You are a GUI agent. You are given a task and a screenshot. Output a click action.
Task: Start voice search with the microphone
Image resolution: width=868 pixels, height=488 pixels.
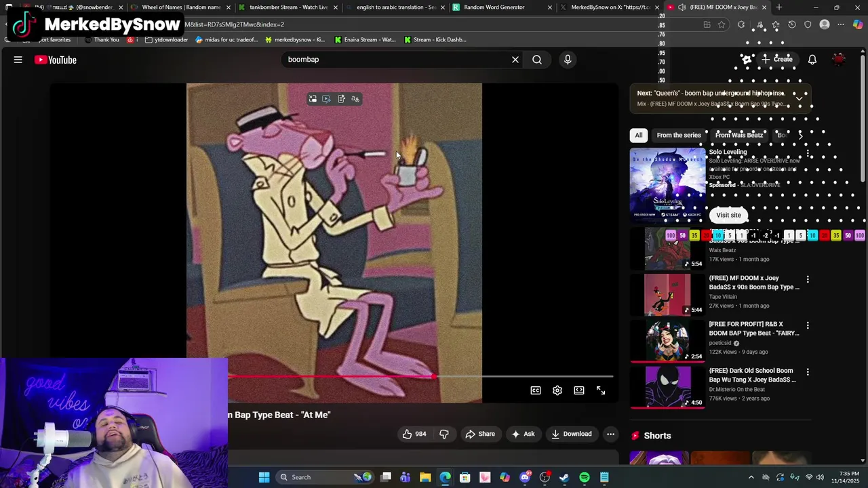568,60
